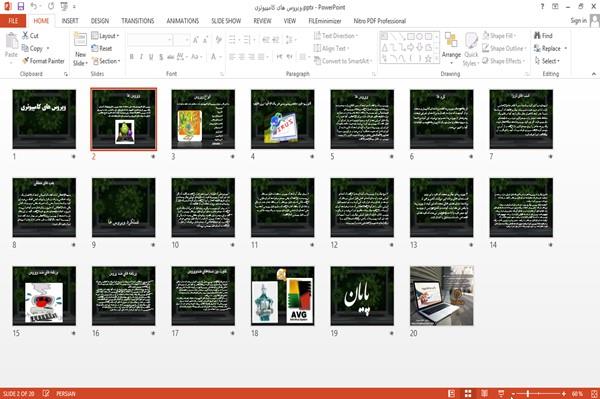Viewport: 600px width, 399px height.
Task: Click the New Slide button icon
Action: pos(80,40)
